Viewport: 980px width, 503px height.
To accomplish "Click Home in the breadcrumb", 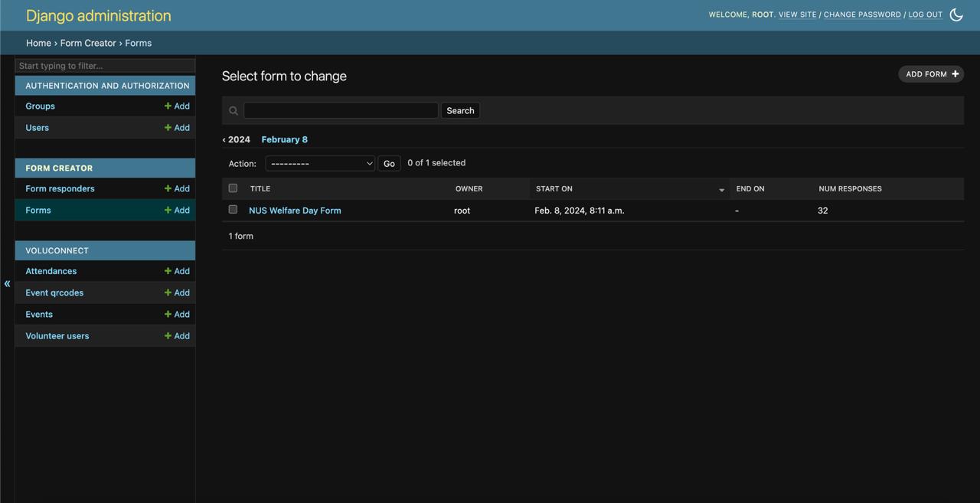I will (38, 43).
